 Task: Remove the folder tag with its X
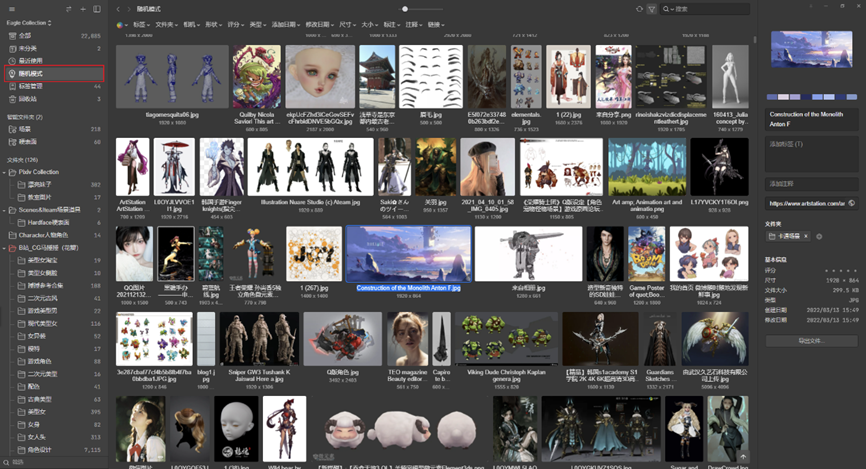(x=806, y=236)
